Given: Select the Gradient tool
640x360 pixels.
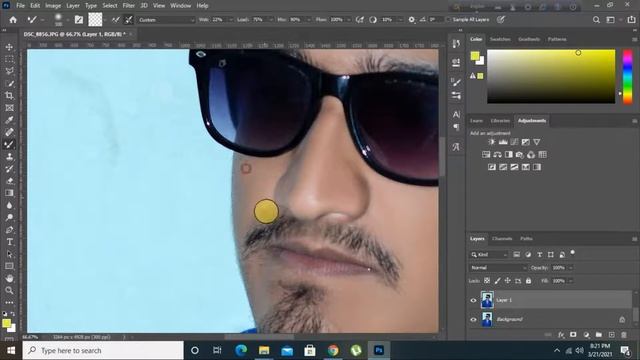Looking at the screenshot, I should coord(9,193).
